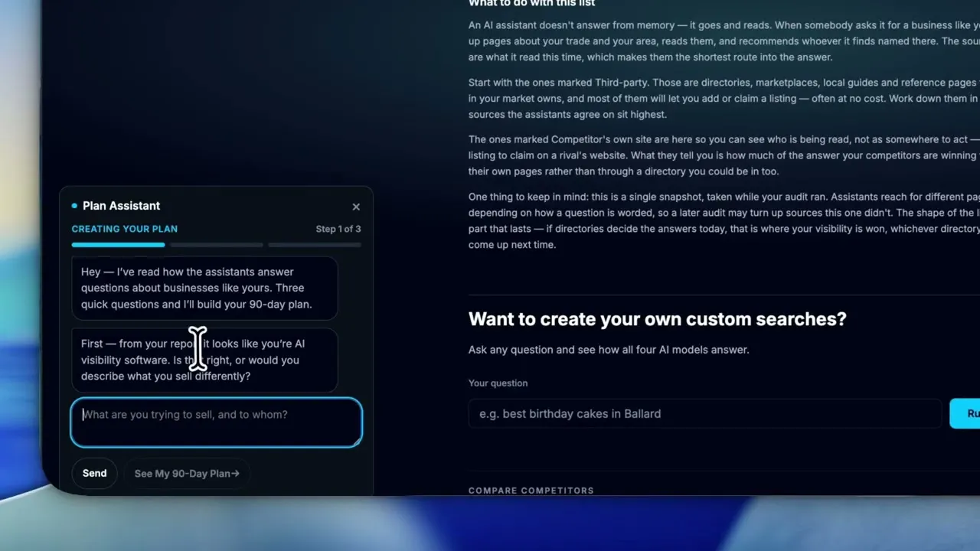Click the Plan Assistant blue status dot

74,206
